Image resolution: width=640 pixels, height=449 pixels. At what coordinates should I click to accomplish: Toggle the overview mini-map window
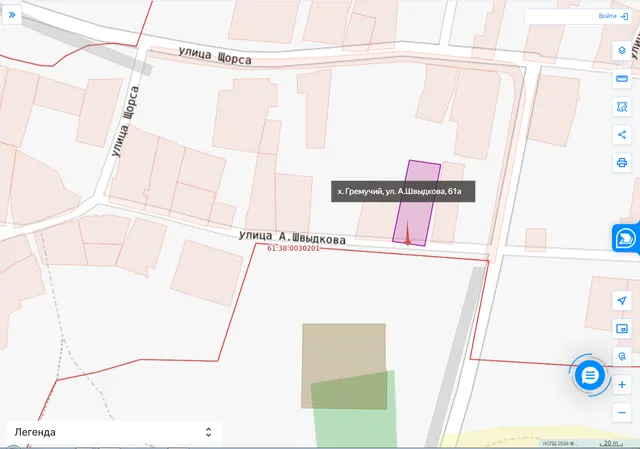622,329
